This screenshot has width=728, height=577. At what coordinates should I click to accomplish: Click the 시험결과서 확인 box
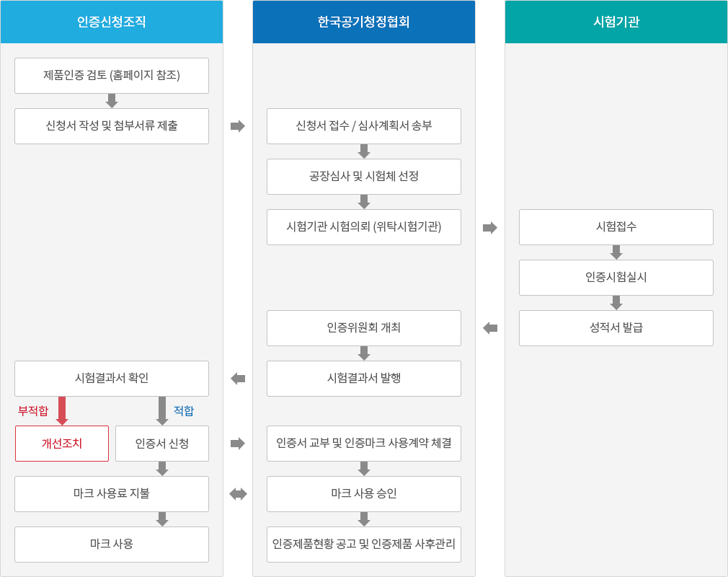click(x=112, y=379)
